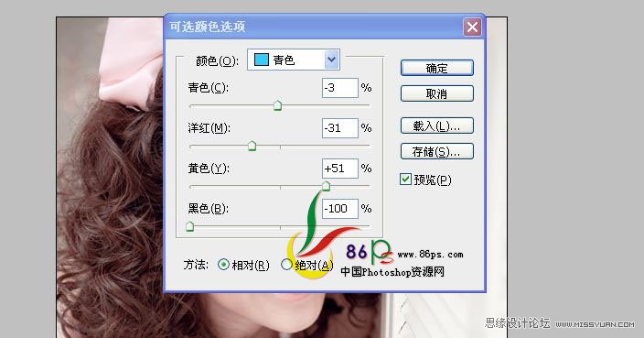Select the 相对(R) radio button
This screenshot has width=644, height=338.
pyautogui.click(x=223, y=265)
